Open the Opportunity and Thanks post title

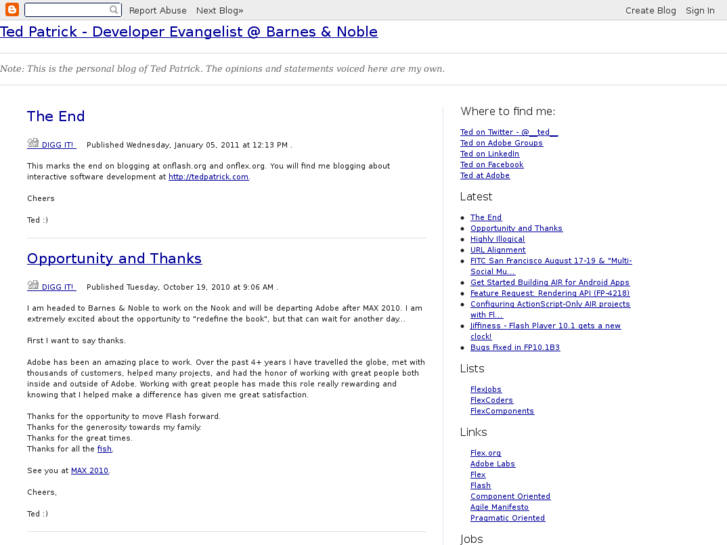pos(114,258)
